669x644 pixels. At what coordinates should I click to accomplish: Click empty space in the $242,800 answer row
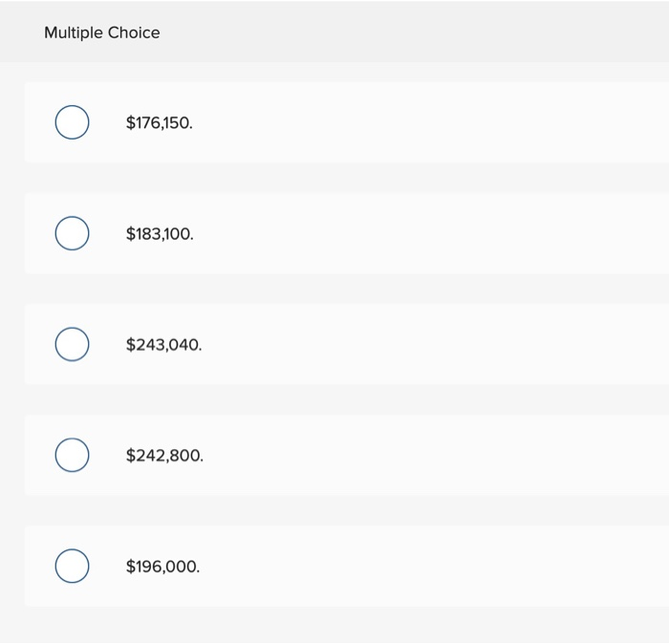point(430,455)
